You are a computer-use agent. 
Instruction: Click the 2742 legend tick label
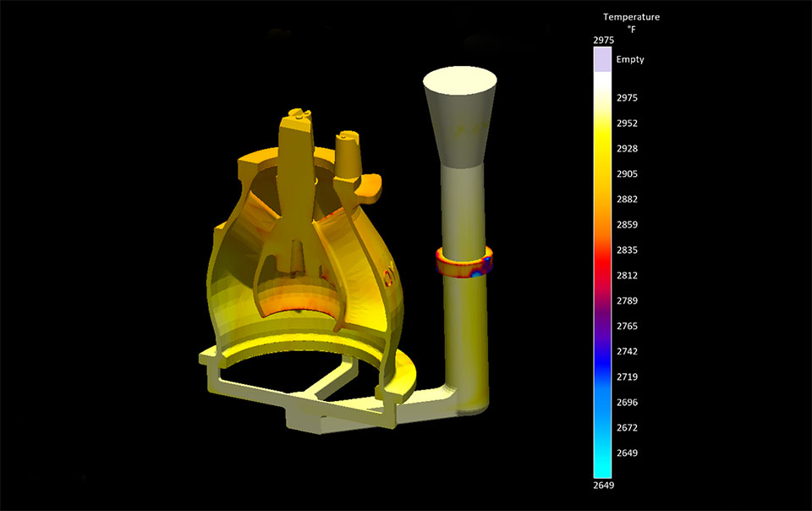[x=627, y=352]
